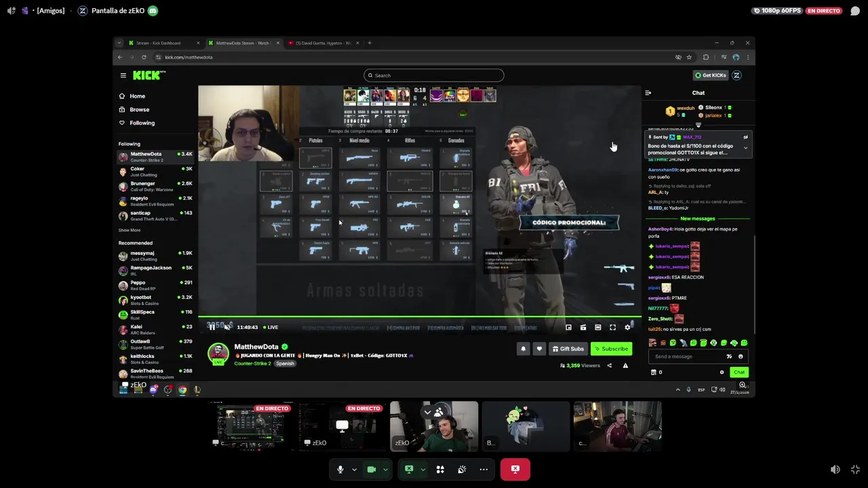The width and height of the screenshot is (868, 488).
Task: Open rageylo channel in Following list
Action: 155,201
